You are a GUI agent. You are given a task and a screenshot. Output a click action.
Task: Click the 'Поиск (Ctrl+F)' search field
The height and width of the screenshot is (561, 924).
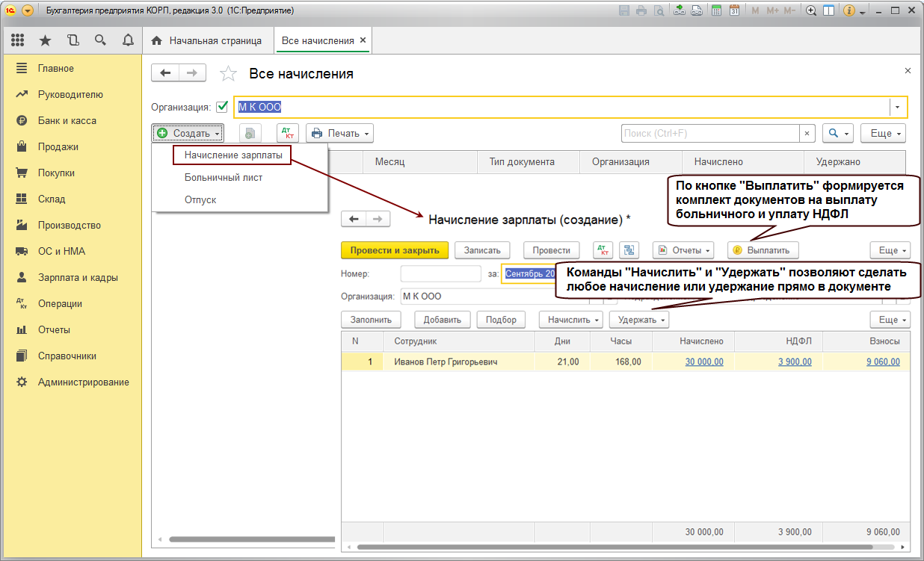click(x=711, y=133)
